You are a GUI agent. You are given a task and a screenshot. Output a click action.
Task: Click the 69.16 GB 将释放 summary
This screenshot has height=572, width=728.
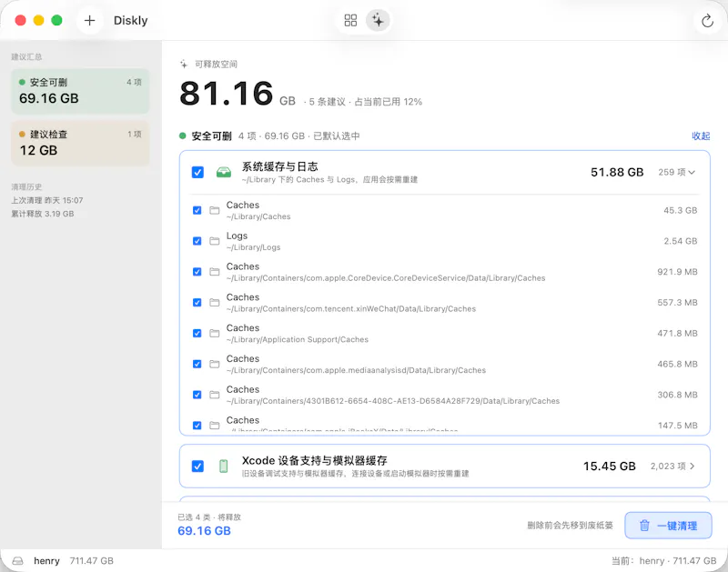pos(204,531)
